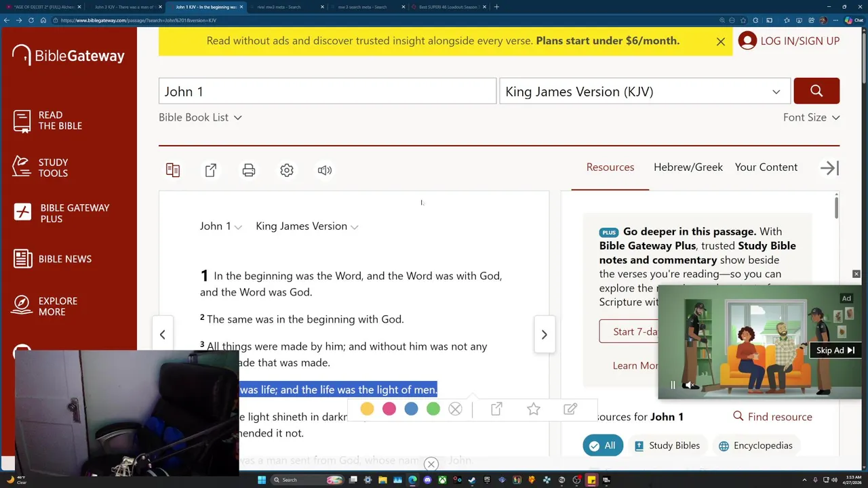Close the bottom ad overlay circle
This screenshot has height=488, width=868.
431,464
